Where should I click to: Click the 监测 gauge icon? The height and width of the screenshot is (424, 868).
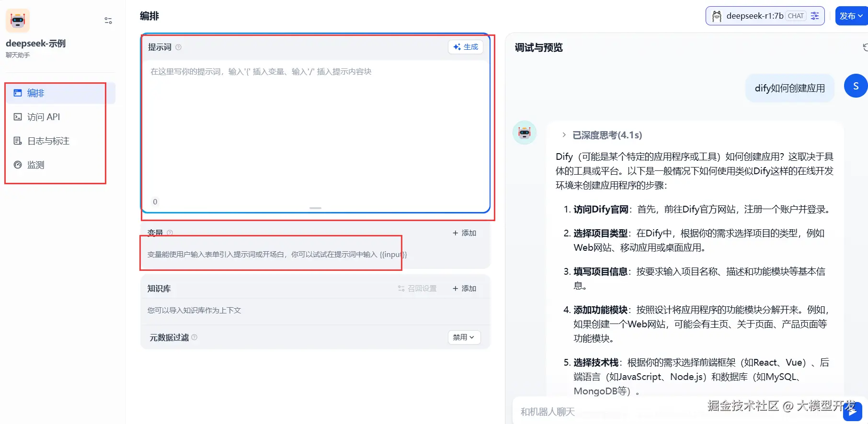(x=18, y=165)
